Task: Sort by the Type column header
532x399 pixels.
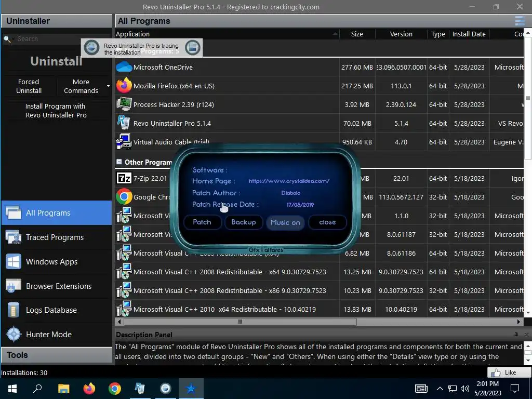Action: [x=438, y=34]
